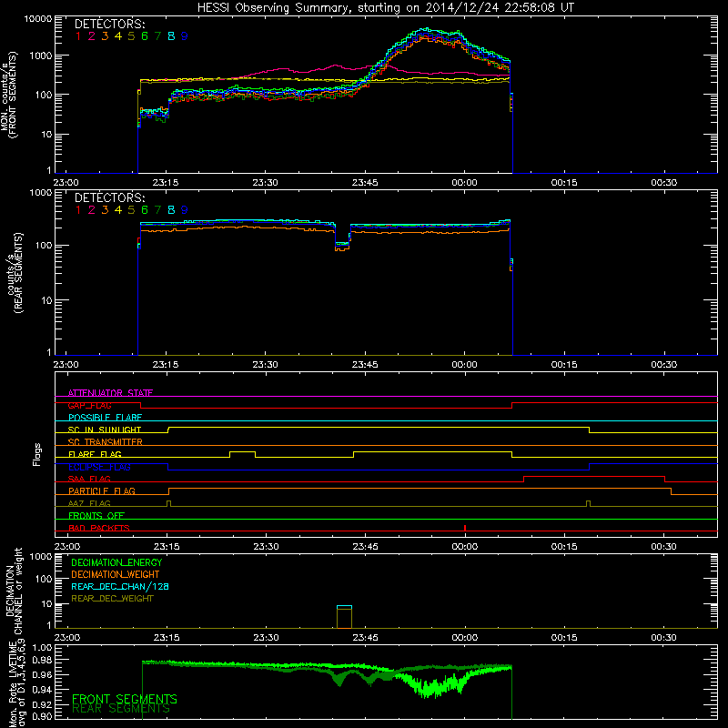Click the 10000 y-axis label on the front-segment plot
This screenshot has width=728, height=728.
pyautogui.click(x=38, y=19)
